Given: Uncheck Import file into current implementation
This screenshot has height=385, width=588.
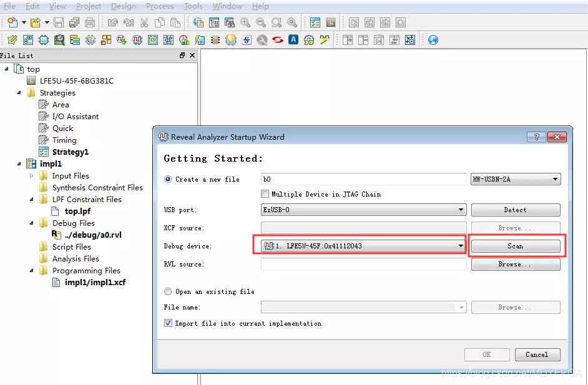Looking at the screenshot, I should (x=168, y=323).
